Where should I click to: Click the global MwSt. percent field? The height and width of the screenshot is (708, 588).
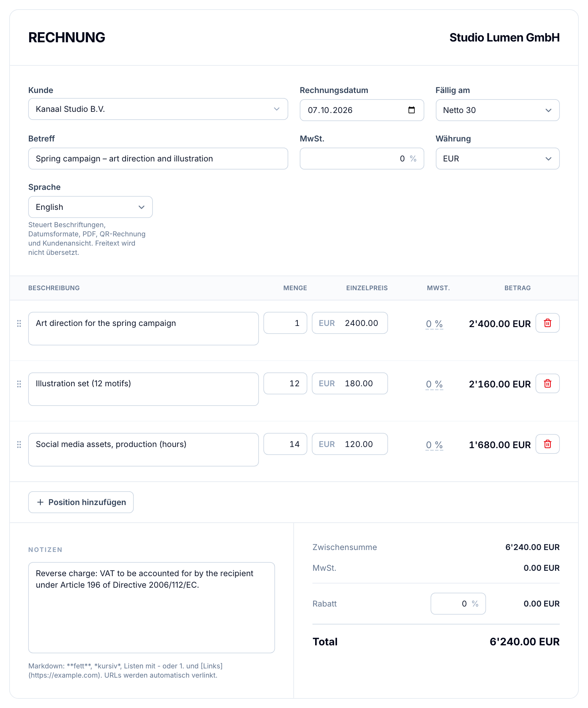(x=362, y=158)
